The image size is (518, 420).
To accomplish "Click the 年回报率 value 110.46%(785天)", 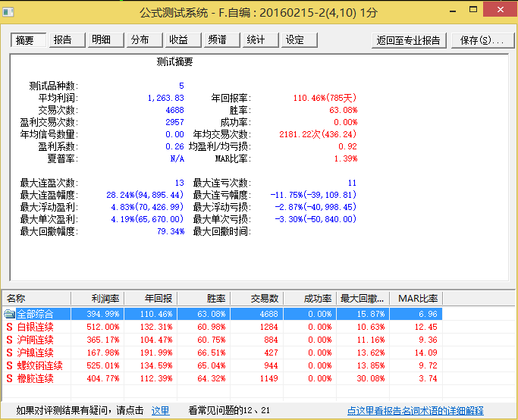I will (325, 98).
